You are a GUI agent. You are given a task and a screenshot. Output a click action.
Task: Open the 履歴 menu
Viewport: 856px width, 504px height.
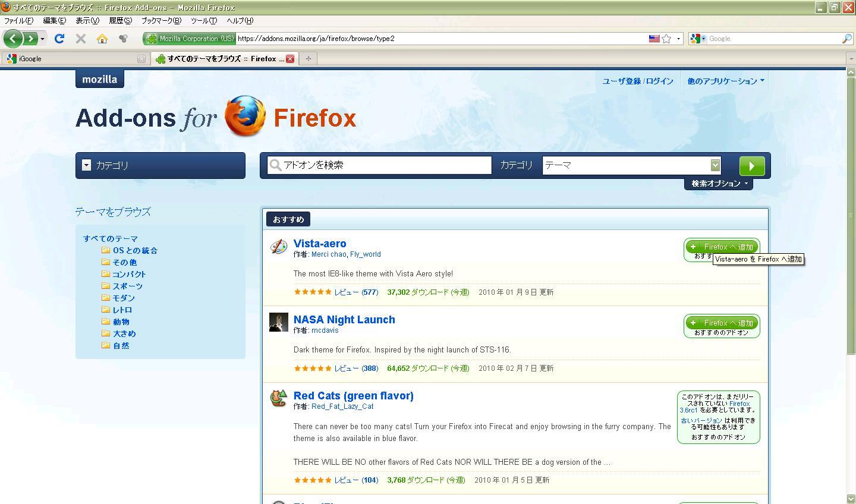coord(120,21)
